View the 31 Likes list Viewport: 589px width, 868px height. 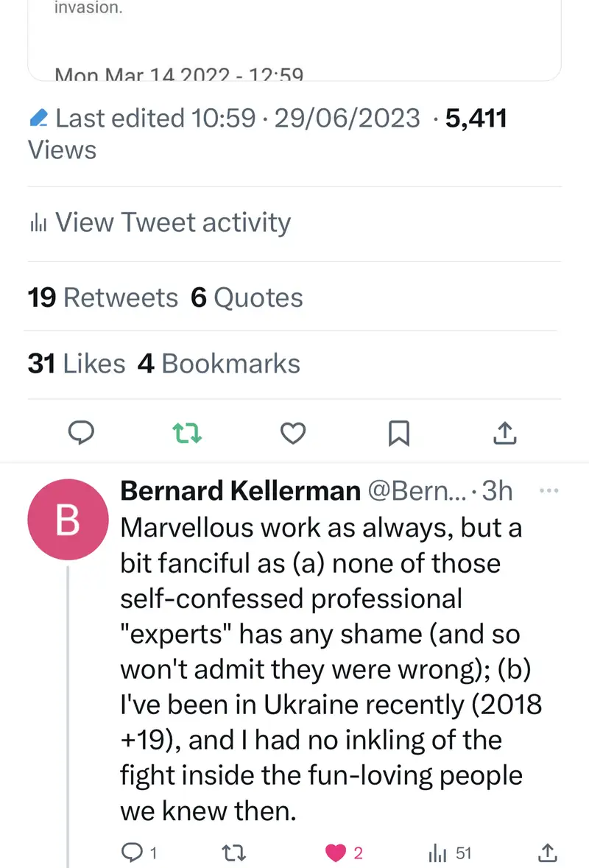pos(77,364)
